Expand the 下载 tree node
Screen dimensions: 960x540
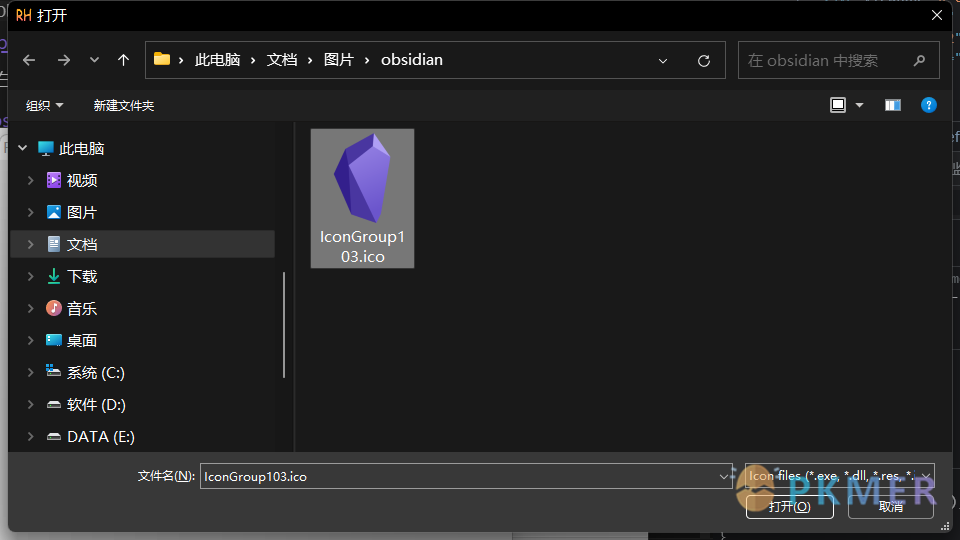tap(30, 276)
